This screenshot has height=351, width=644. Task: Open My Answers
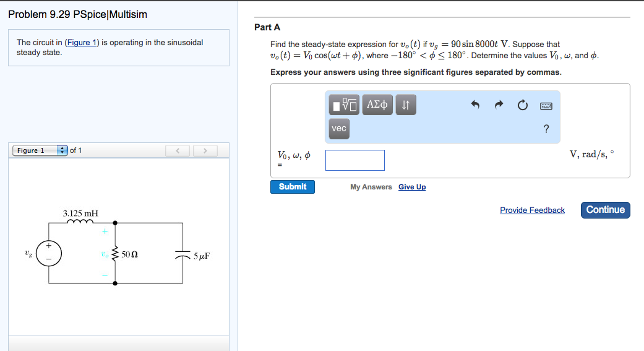371,187
